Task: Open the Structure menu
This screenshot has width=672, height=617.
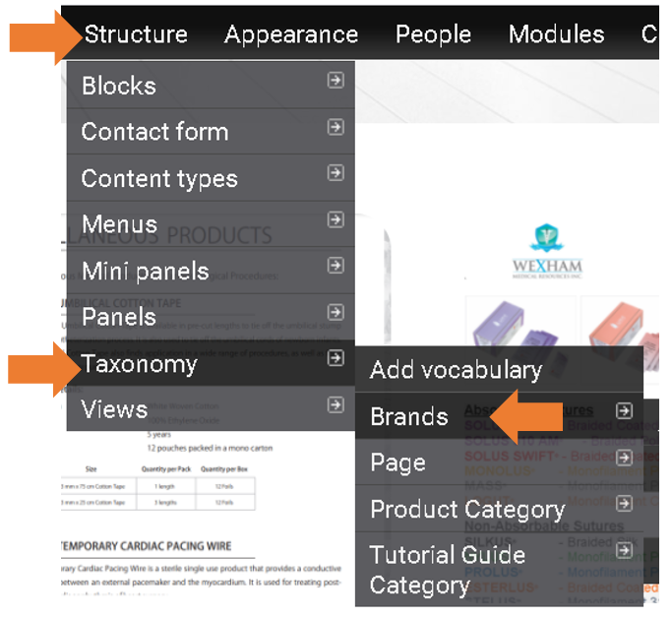Action: (136, 34)
